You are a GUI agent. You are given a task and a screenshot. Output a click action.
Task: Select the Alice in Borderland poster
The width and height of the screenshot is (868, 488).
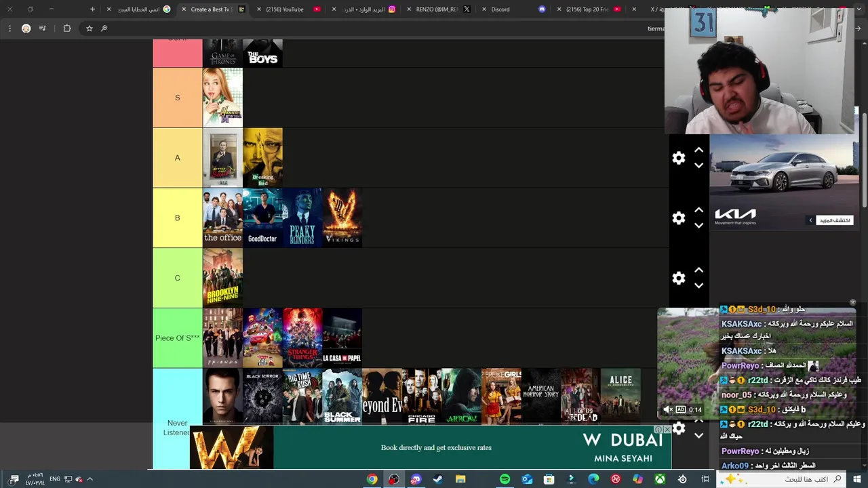pyautogui.click(x=620, y=396)
